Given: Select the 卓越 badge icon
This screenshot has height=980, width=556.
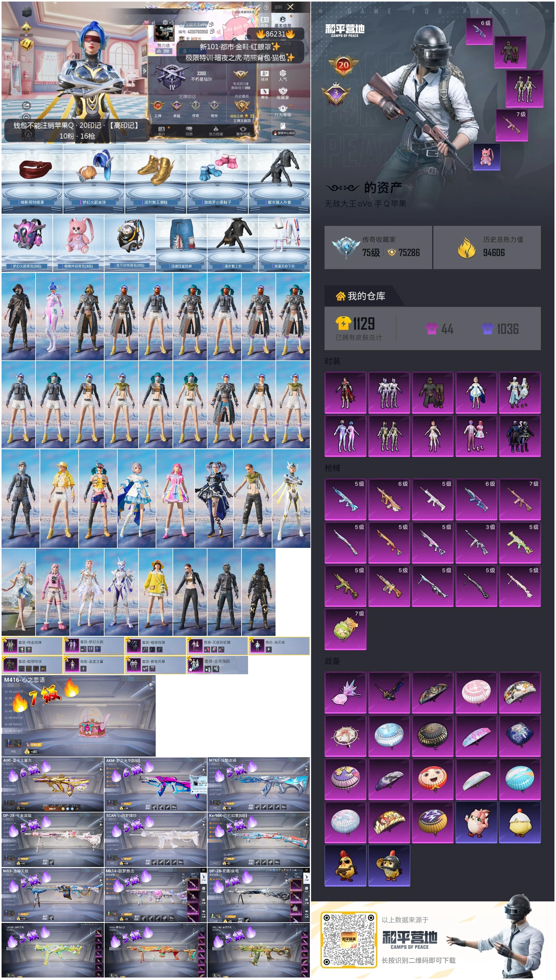Looking at the screenshot, I should pyautogui.click(x=176, y=106).
